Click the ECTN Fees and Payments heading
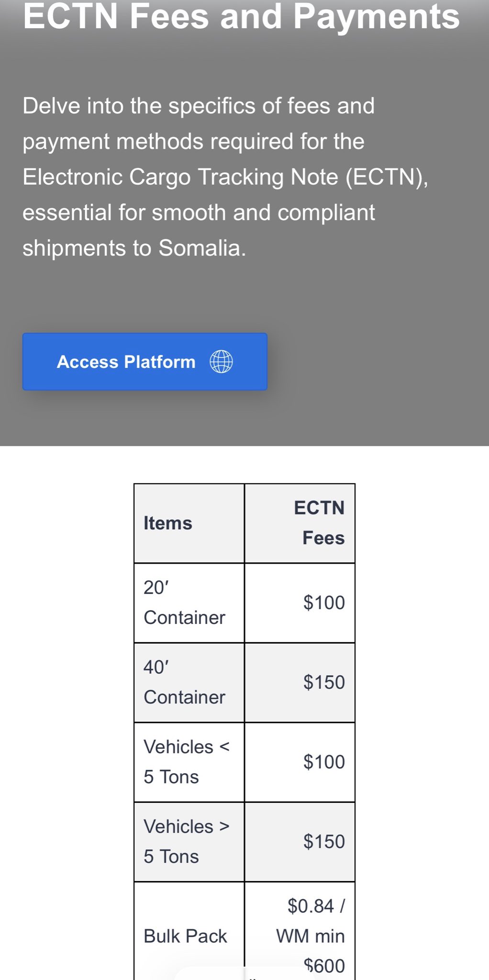This screenshot has width=489, height=980. [x=242, y=16]
